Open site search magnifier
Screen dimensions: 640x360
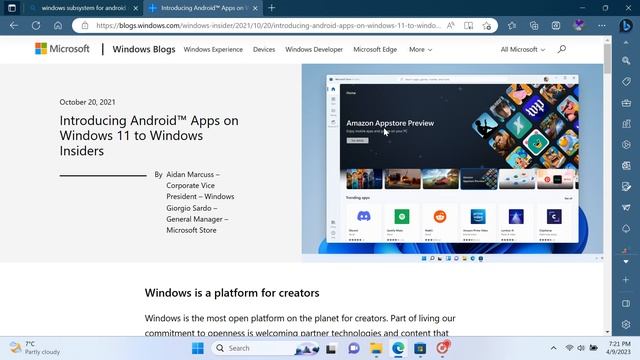562,49
